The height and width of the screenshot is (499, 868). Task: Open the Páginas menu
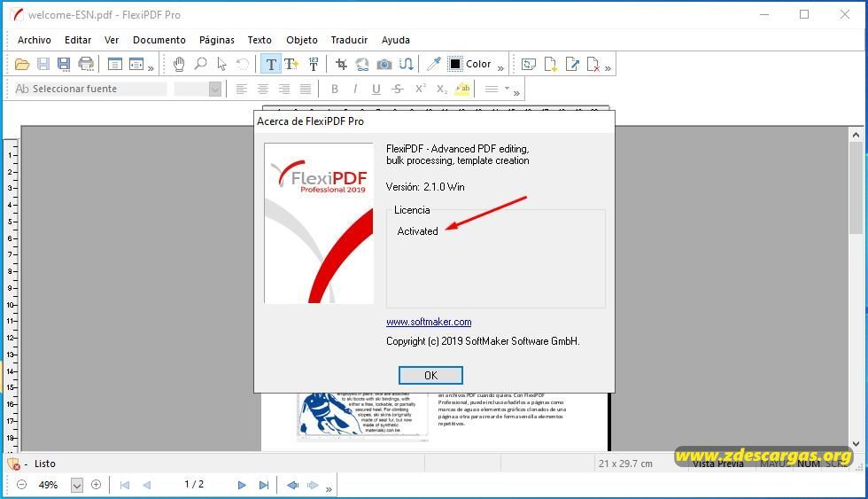[x=217, y=40]
